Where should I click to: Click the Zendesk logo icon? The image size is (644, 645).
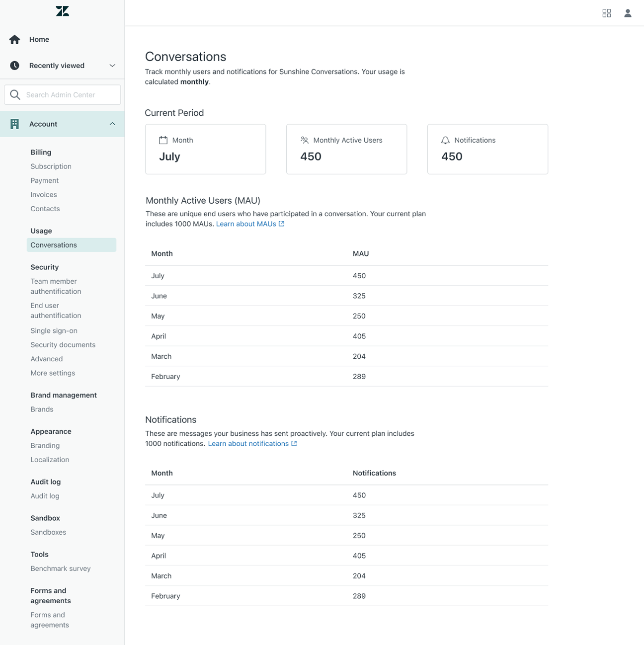pyautogui.click(x=63, y=11)
